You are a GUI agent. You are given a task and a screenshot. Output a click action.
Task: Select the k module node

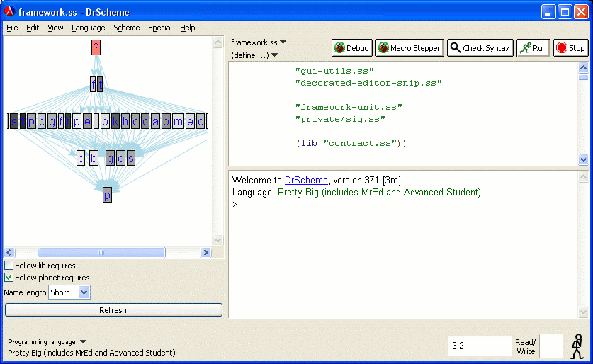(x=115, y=121)
